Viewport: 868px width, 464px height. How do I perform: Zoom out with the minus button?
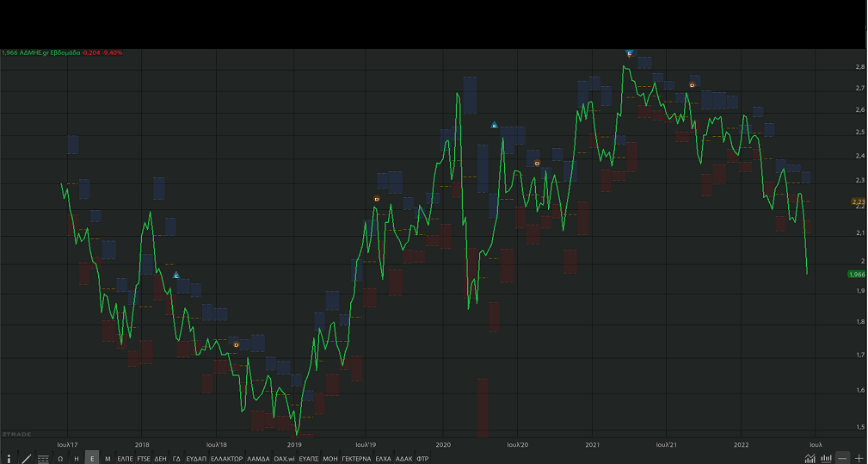tap(843, 458)
